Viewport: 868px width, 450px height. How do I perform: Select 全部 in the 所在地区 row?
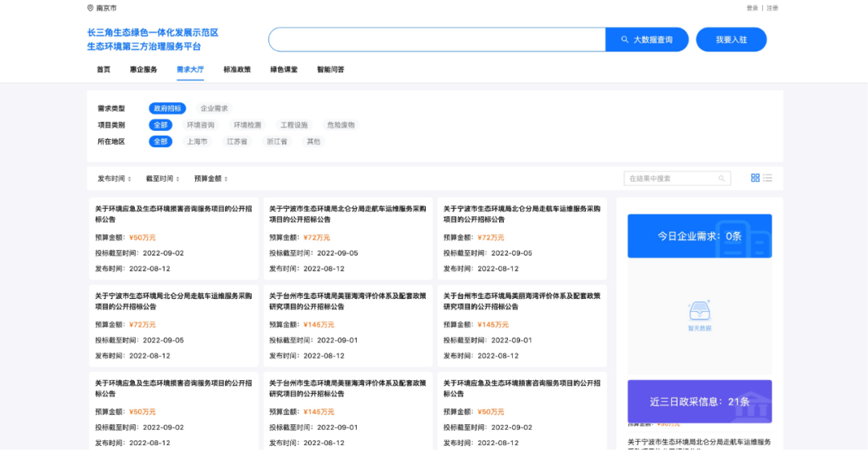click(x=161, y=141)
